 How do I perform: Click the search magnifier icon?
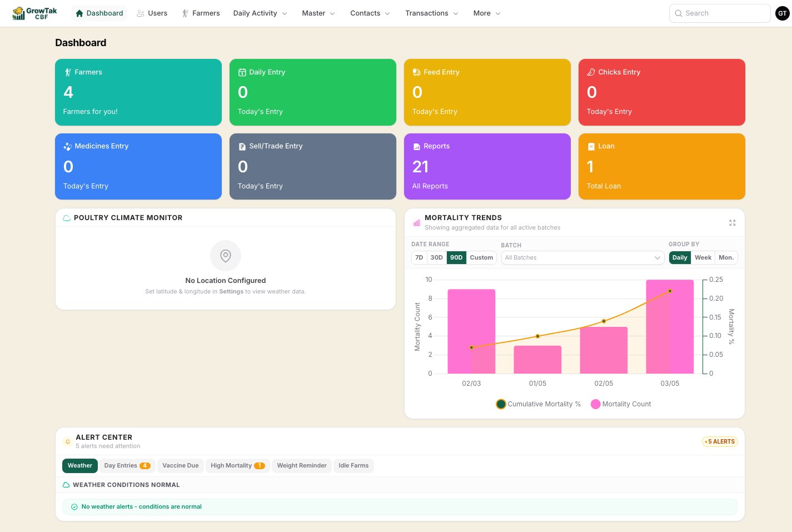[679, 13]
